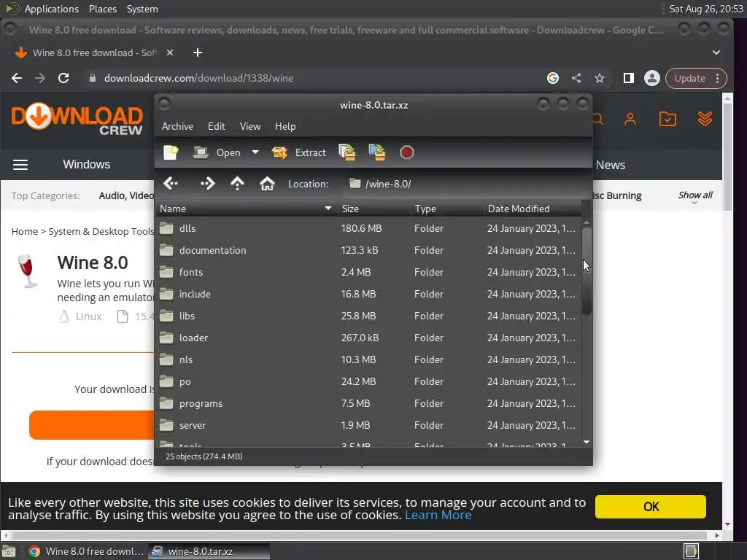Sort file list by Date Modified column

click(x=532, y=209)
